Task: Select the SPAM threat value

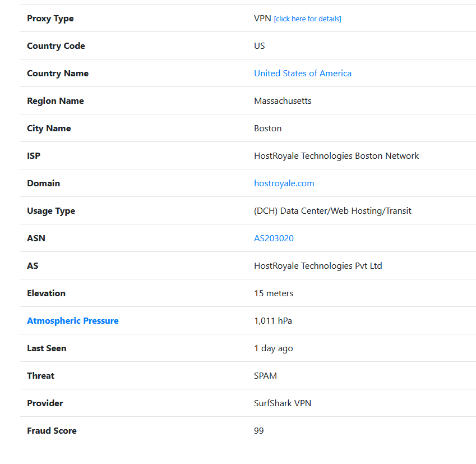Action: tap(266, 376)
